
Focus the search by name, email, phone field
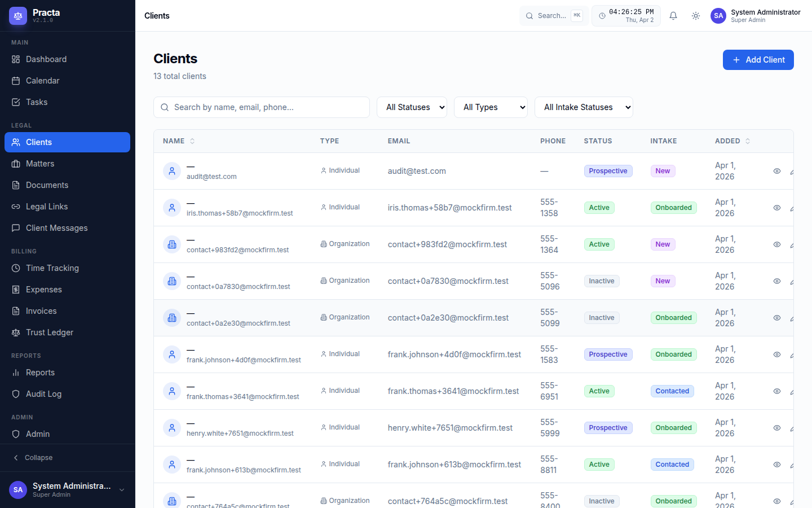(x=265, y=107)
